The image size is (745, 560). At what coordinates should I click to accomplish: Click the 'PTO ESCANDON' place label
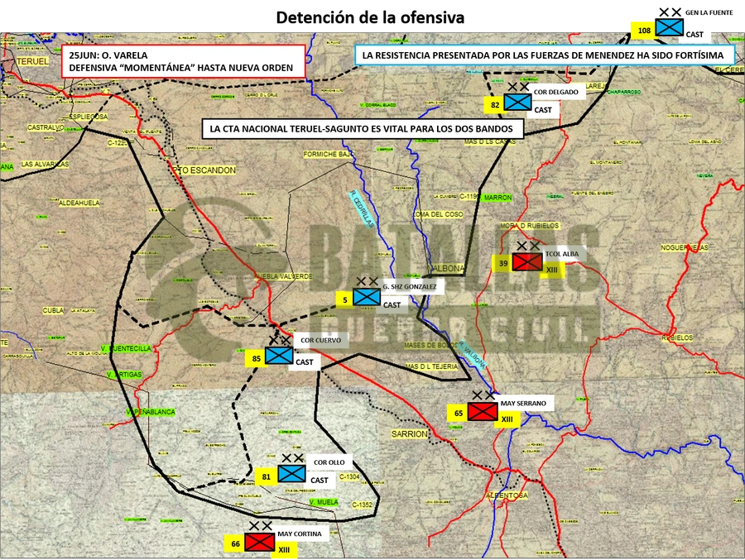[204, 170]
